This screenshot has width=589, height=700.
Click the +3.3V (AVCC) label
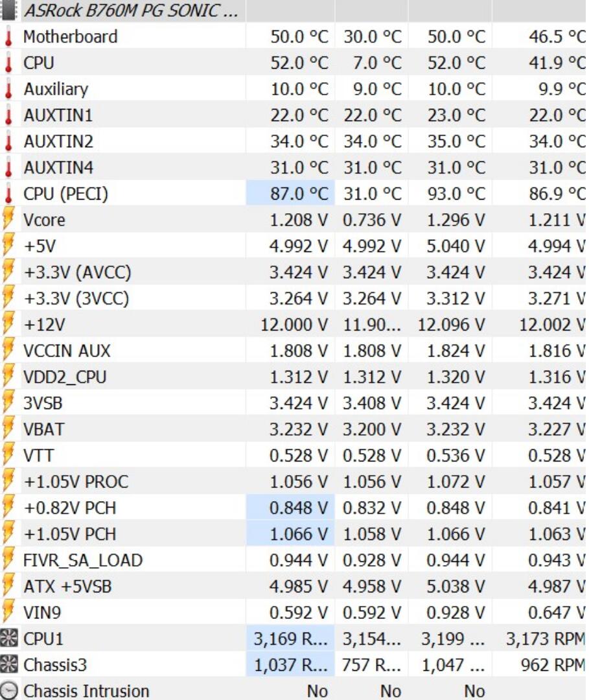77,273
